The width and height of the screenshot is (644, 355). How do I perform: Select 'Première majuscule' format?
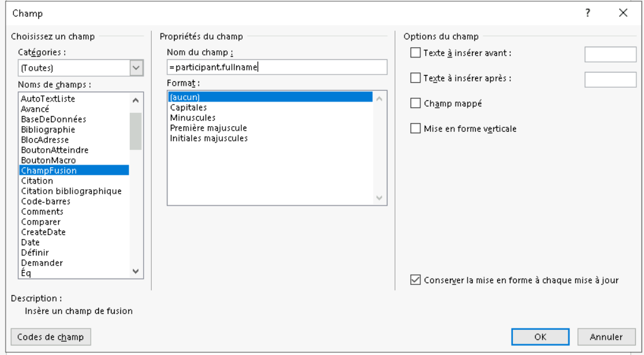(208, 128)
